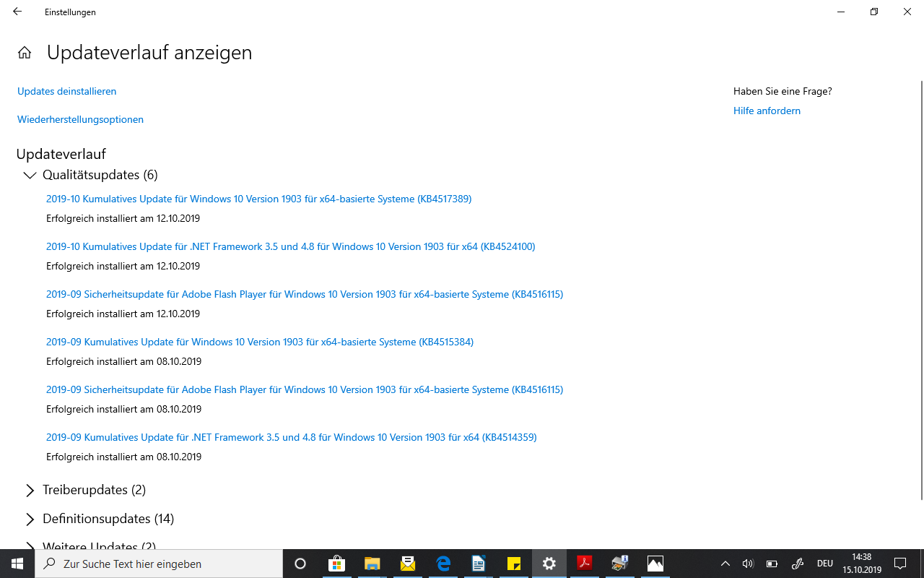Click the Settings gear in the taskbar
924x578 pixels.
[x=549, y=564]
